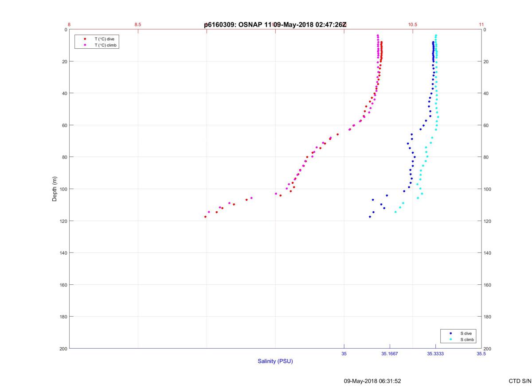532x392 pixels.
Task: Click salinity tick label 35.1667
Action: point(390,353)
